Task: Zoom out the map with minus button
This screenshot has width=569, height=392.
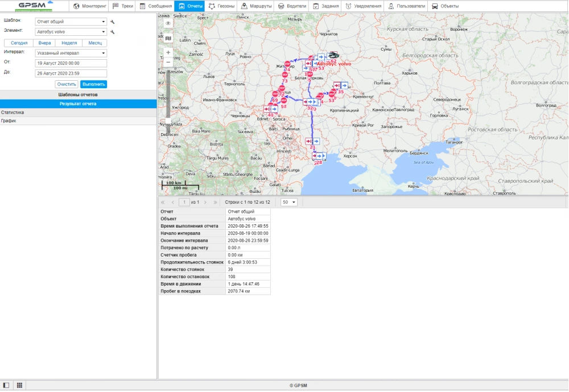Action: pos(168,61)
